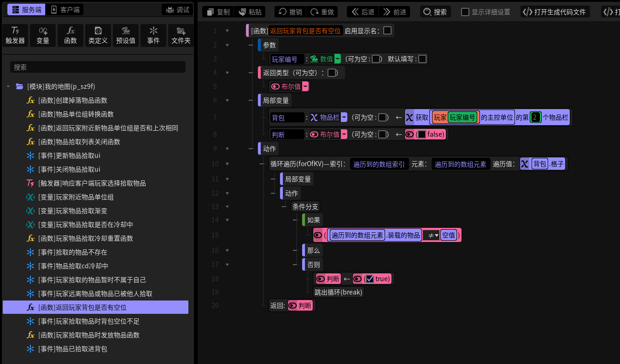
Task: Collapse line 10 loop fold arrow
Action: click(x=227, y=163)
